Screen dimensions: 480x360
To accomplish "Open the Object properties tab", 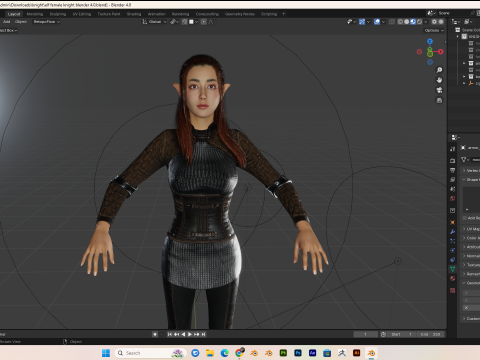I will click(x=452, y=222).
